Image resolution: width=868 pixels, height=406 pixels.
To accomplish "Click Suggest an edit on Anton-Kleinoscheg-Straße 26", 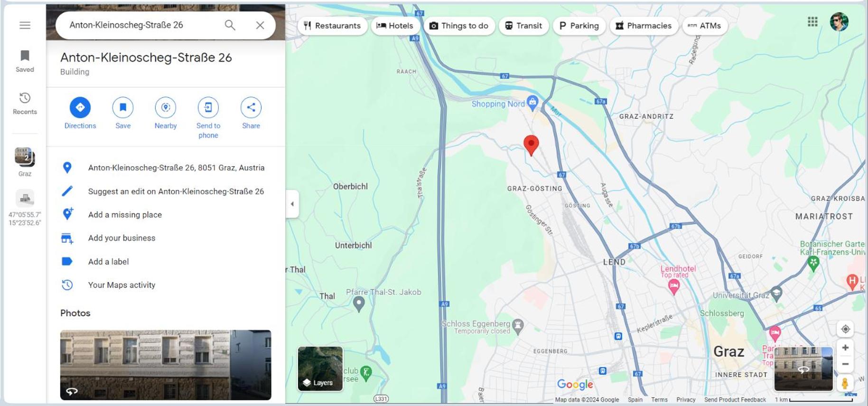I will (166, 191).
